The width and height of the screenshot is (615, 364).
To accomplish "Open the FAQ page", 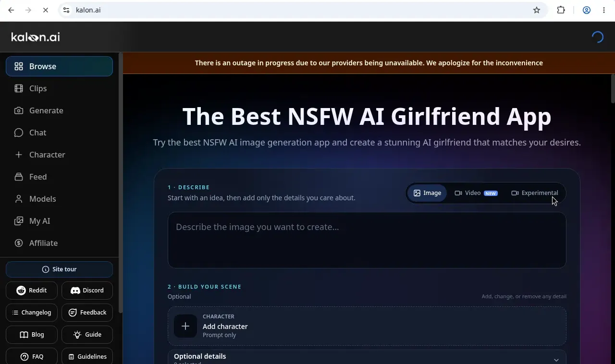I will click(32, 356).
